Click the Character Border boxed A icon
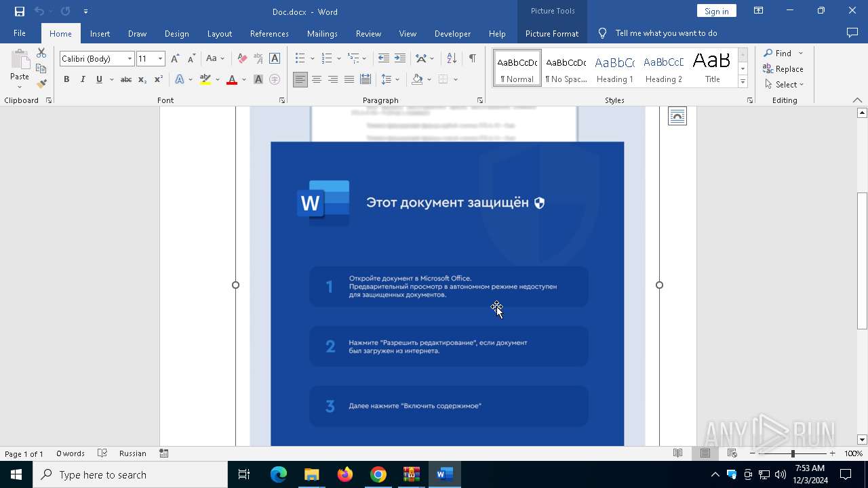 tap(275, 59)
